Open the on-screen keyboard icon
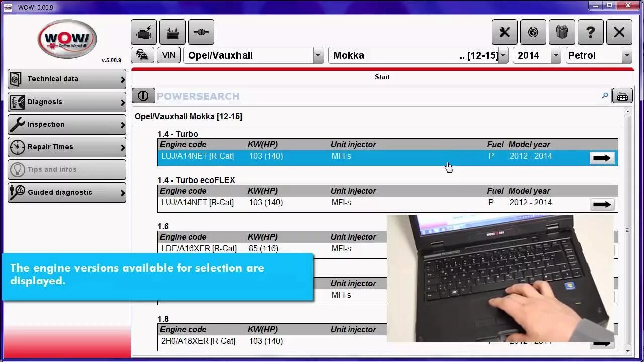The height and width of the screenshot is (362, 644). click(x=622, y=96)
